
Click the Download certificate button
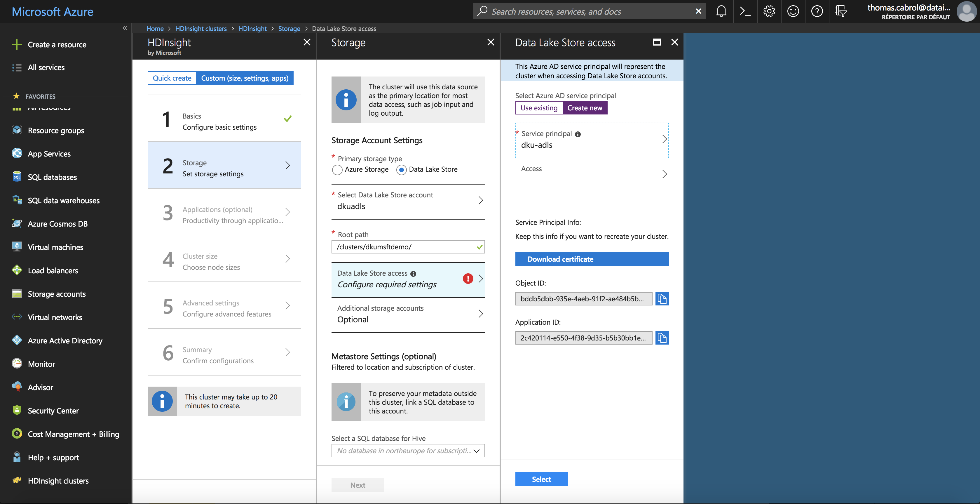(x=592, y=259)
